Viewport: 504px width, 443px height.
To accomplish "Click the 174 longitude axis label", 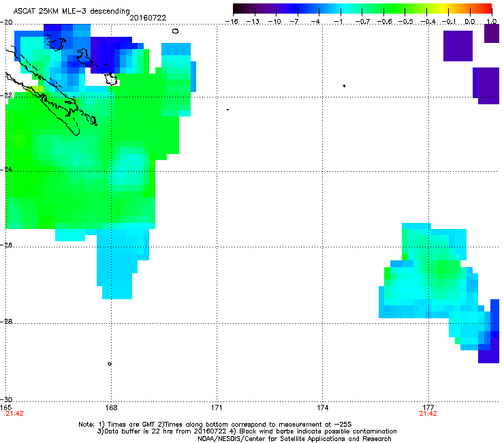I will coord(322,408).
